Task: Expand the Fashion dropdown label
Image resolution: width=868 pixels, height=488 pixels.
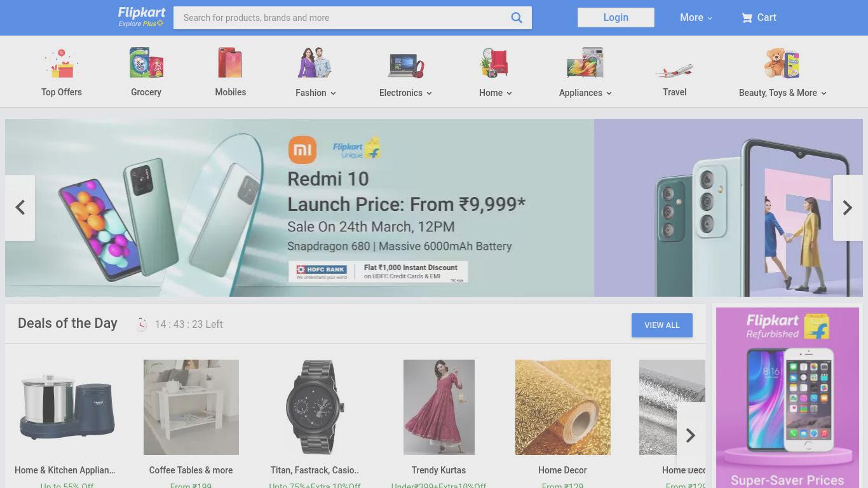Action: coord(315,93)
